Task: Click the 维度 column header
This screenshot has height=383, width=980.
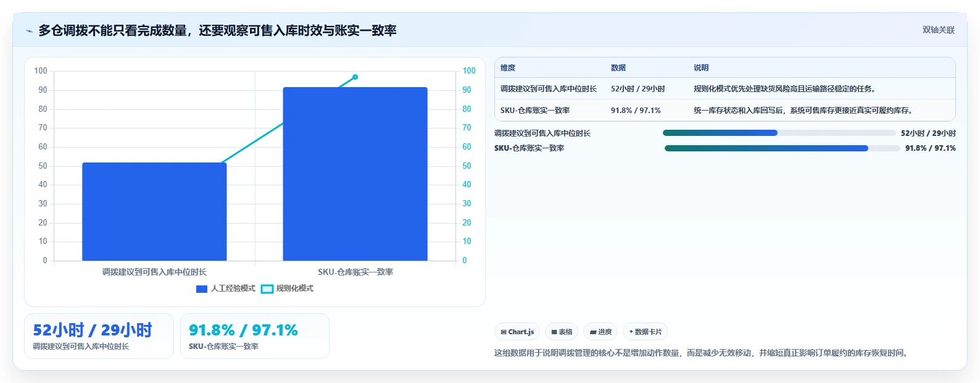Action: [508, 68]
